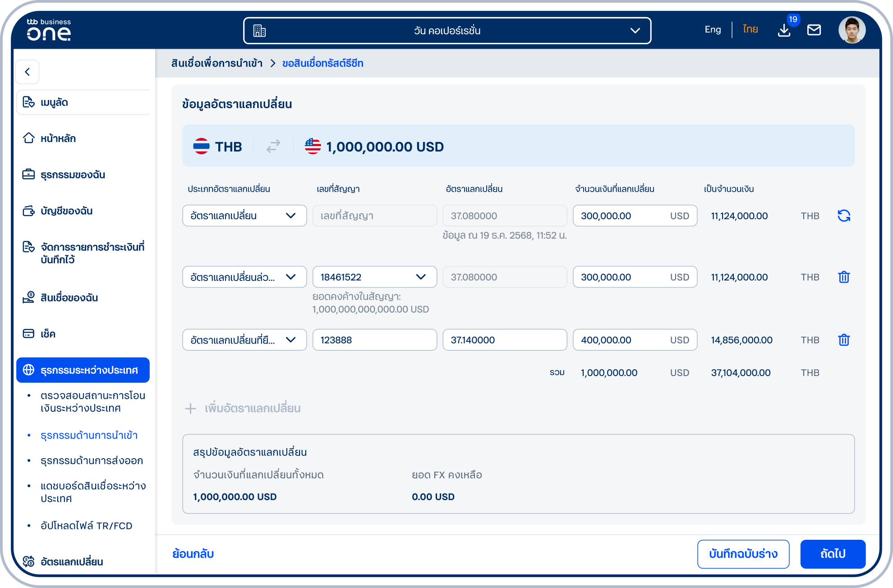
Task: Switch language to ไทย
Action: tap(750, 30)
